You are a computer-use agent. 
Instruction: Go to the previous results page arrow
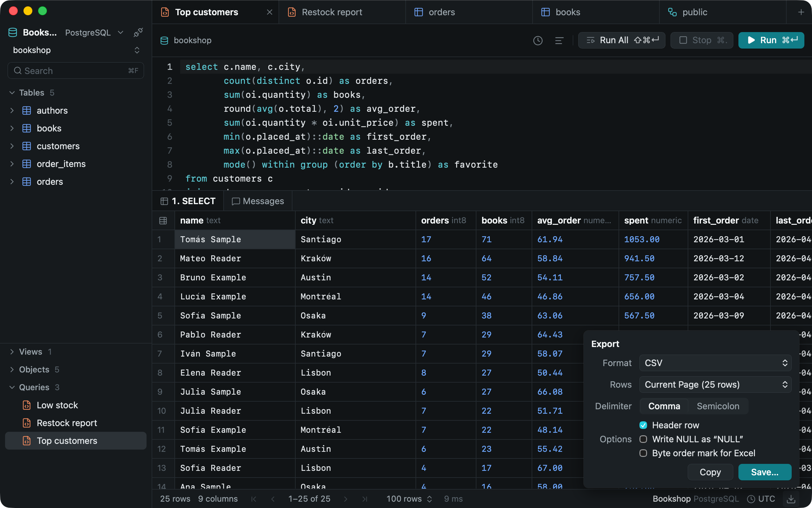pos(273,499)
